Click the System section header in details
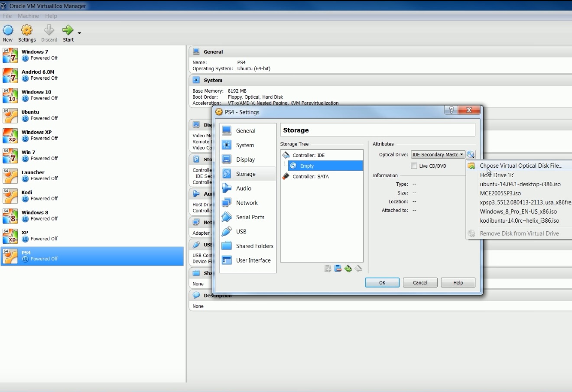 [x=380, y=80]
